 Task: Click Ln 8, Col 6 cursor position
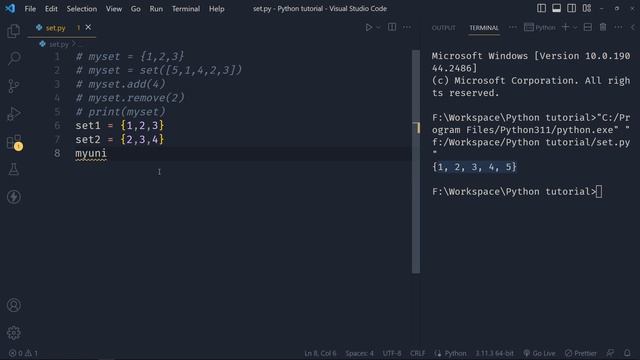[320, 353]
